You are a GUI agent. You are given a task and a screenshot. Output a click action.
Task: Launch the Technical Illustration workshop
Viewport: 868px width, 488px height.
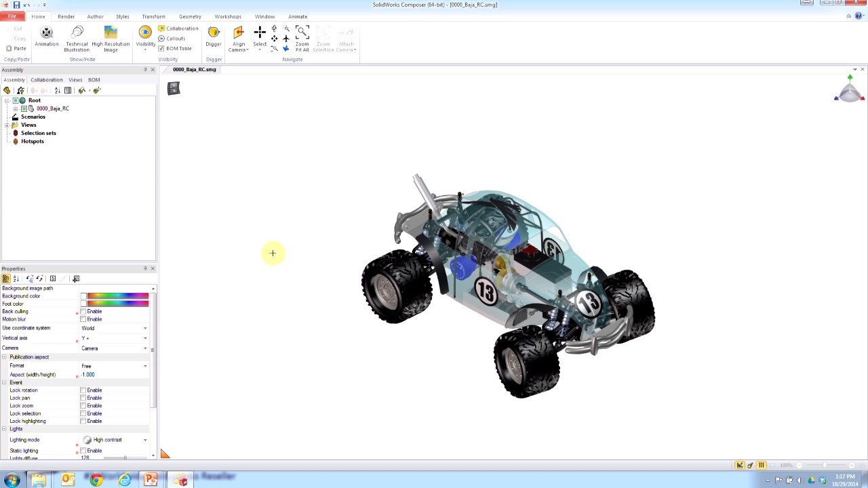[77, 39]
